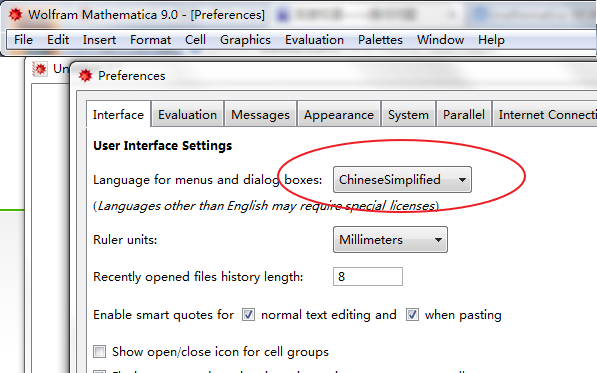Go to the Parallel tab
This screenshot has width=597, height=373.
pyautogui.click(x=464, y=115)
